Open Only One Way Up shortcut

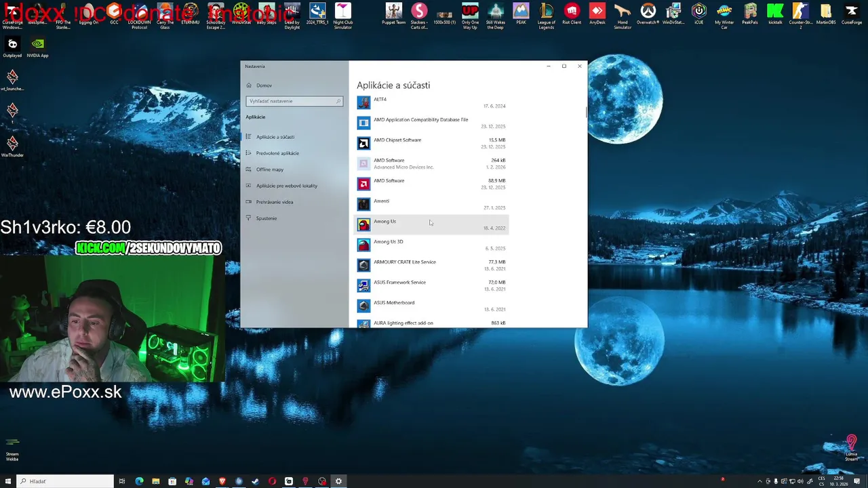470,16
